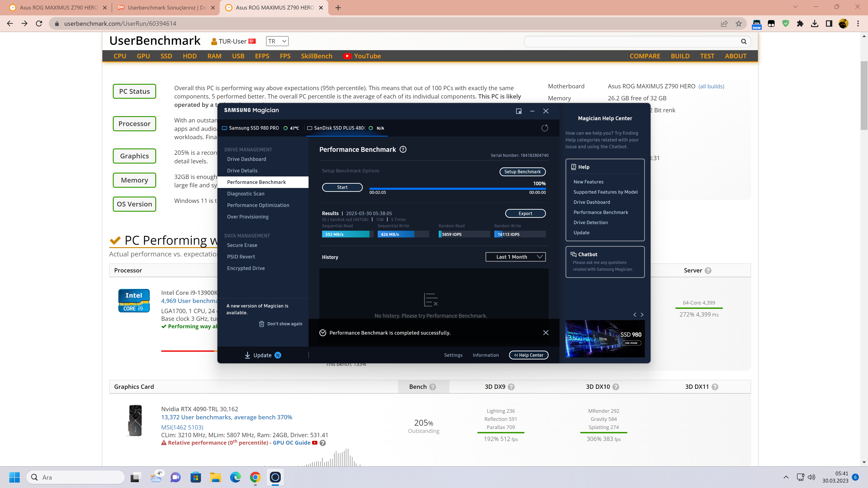Screen dimensions: 868x488
Task: Open Chrome extensions puzzle icon
Action: (800, 23)
